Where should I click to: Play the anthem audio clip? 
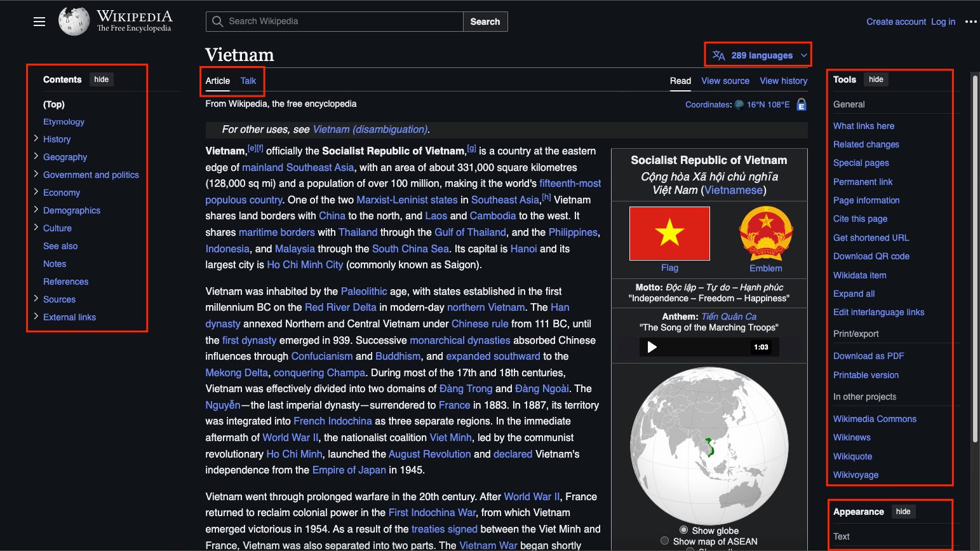pyautogui.click(x=652, y=347)
